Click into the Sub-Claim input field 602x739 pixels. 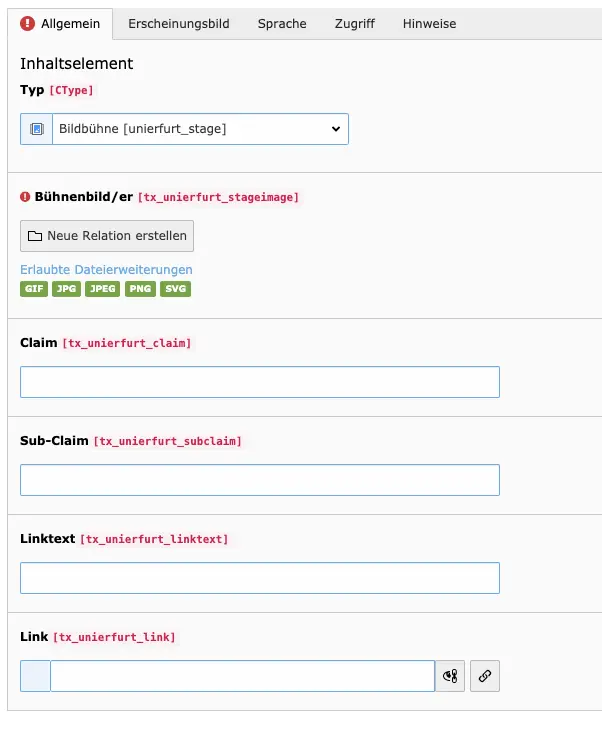tap(259, 480)
